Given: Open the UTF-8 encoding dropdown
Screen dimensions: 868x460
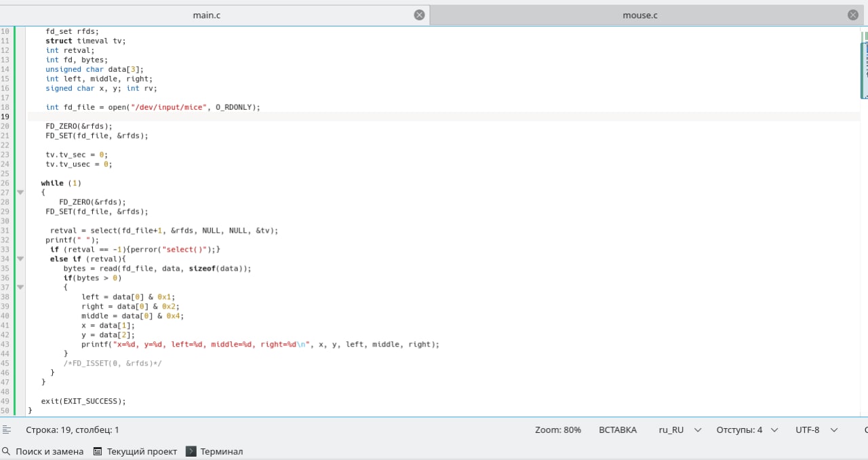Looking at the screenshot, I should click(816, 429).
